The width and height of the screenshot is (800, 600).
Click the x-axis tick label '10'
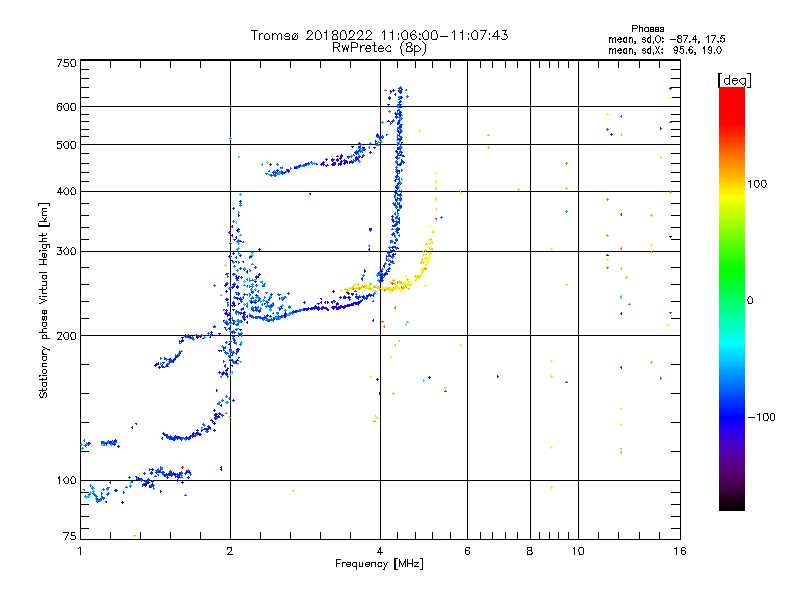[578, 551]
